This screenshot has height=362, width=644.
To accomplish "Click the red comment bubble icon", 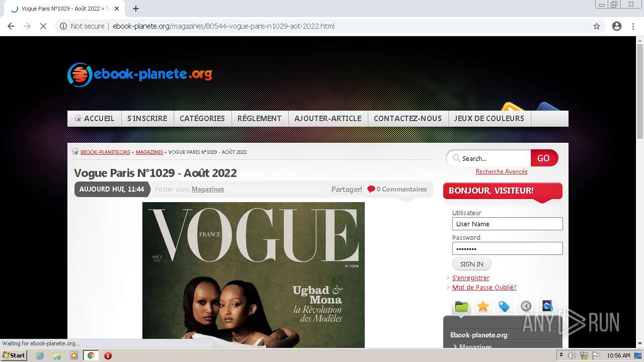I will [x=371, y=190].
